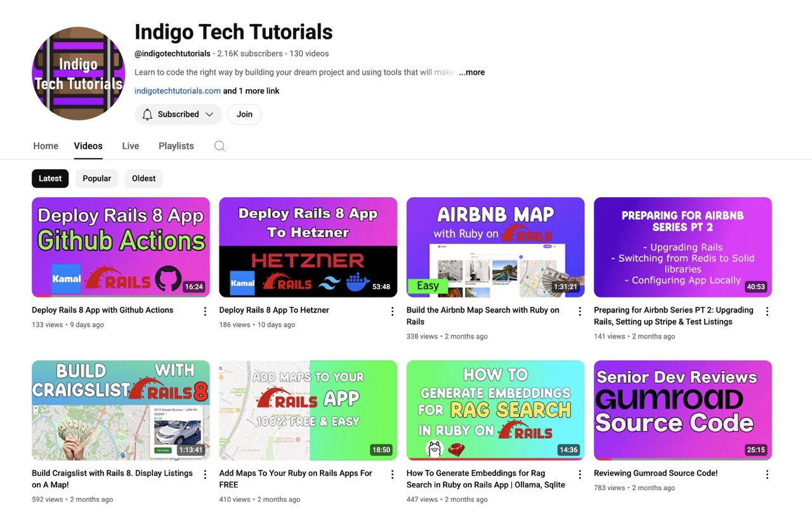
Task: Click title 'How To Generate Embeddings for Rag Search'
Action: (x=486, y=479)
